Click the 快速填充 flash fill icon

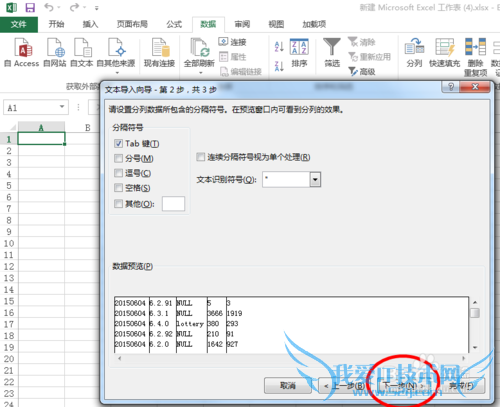tap(445, 53)
